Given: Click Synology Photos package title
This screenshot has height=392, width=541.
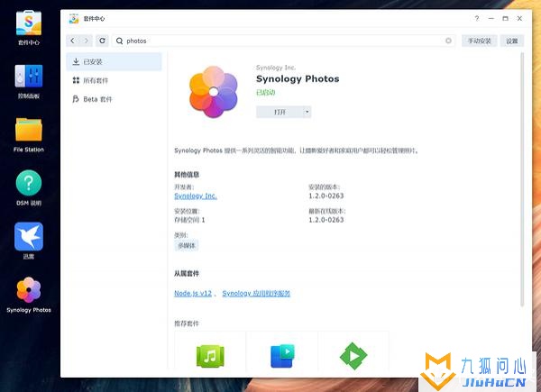Looking at the screenshot, I should (298, 79).
